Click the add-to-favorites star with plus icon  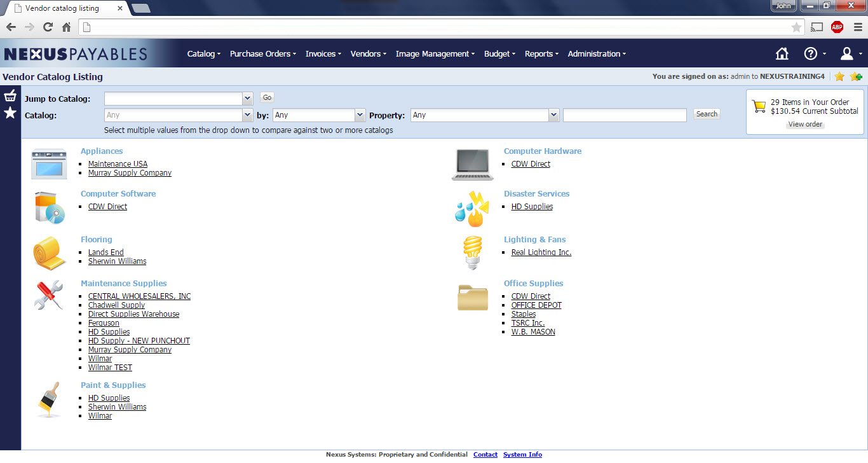click(856, 77)
